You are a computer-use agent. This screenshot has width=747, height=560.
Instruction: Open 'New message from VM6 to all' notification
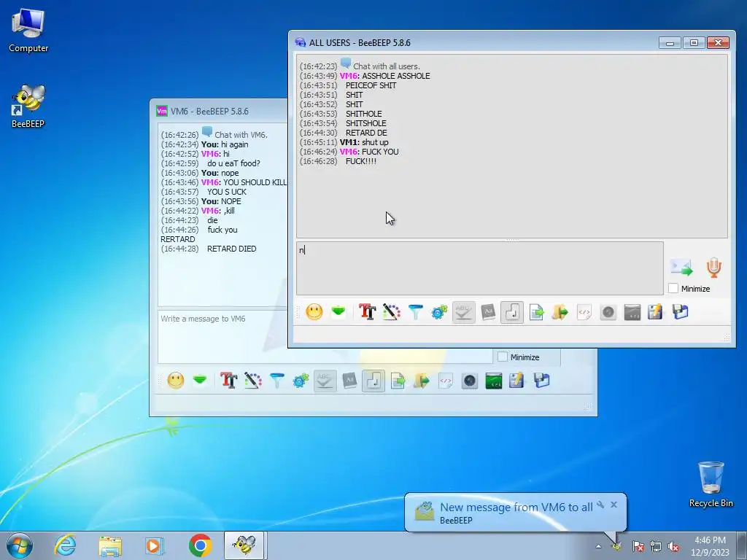tap(516, 507)
